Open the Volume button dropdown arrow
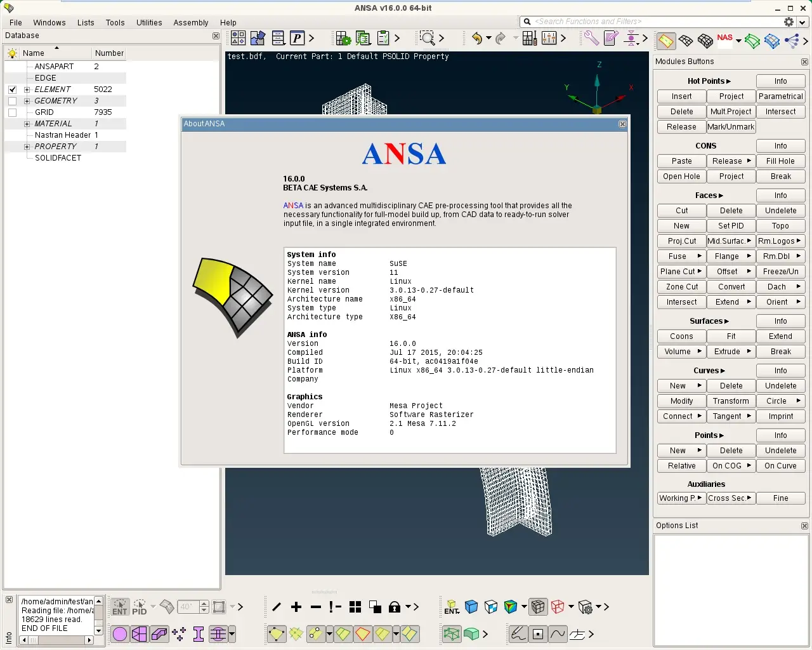 pyautogui.click(x=700, y=352)
